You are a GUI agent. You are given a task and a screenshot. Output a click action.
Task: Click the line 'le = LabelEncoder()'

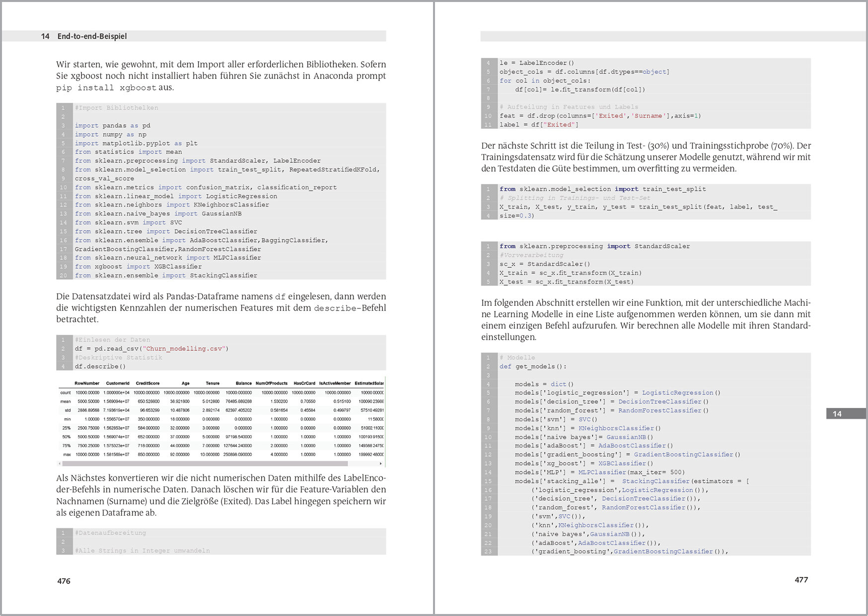537,63
